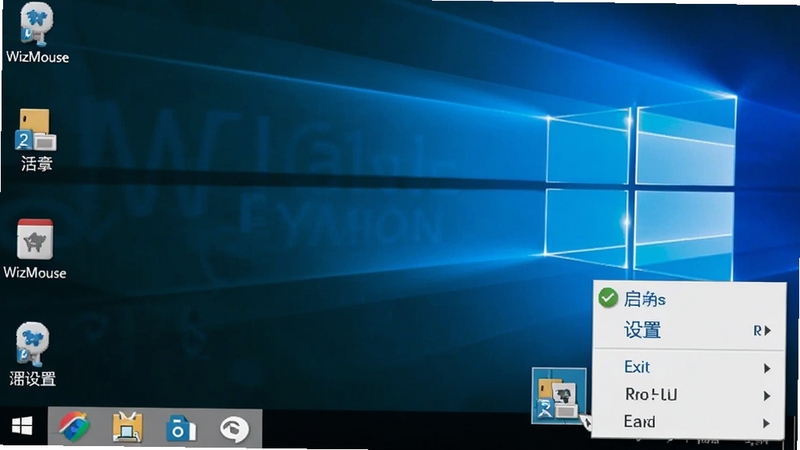The width and height of the screenshot is (800, 450).
Task: Click the highlighted WizMouse tray icon
Action: pyautogui.click(x=559, y=395)
